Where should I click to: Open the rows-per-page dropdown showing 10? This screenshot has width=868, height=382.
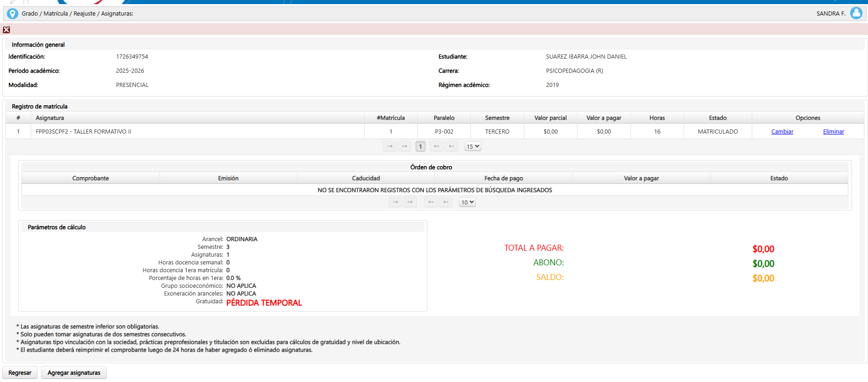(x=467, y=202)
